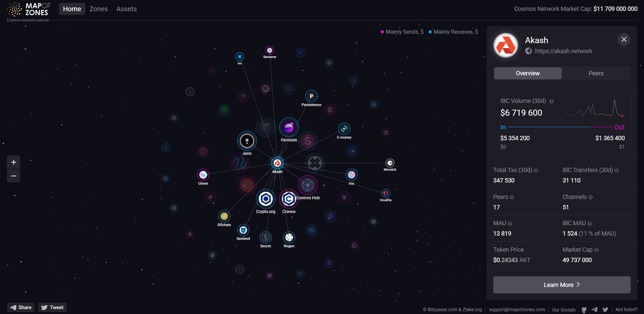Click the Juno zone node
The width and height of the screenshot is (644, 314).
pos(247,141)
